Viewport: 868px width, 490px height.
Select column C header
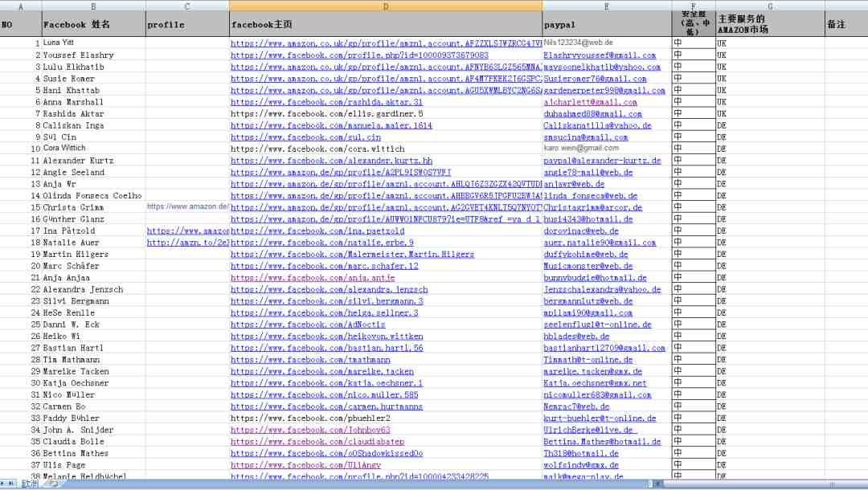point(187,6)
